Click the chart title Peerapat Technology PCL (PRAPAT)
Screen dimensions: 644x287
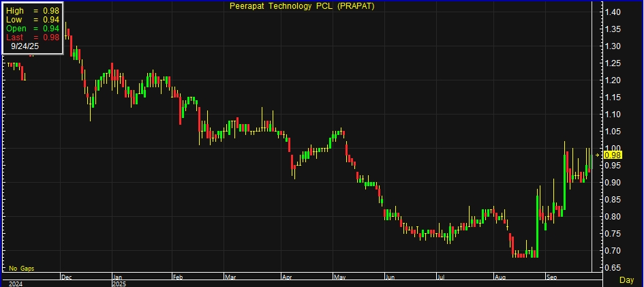coord(302,5)
